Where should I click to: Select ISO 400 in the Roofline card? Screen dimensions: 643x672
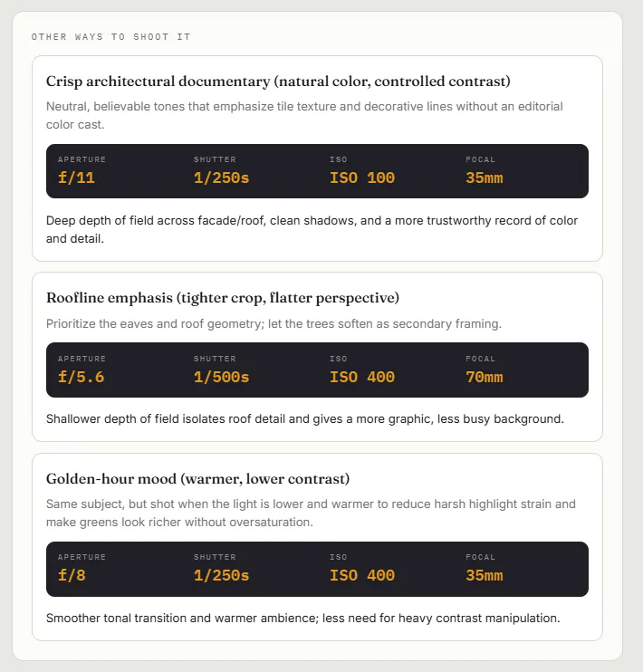[362, 377]
